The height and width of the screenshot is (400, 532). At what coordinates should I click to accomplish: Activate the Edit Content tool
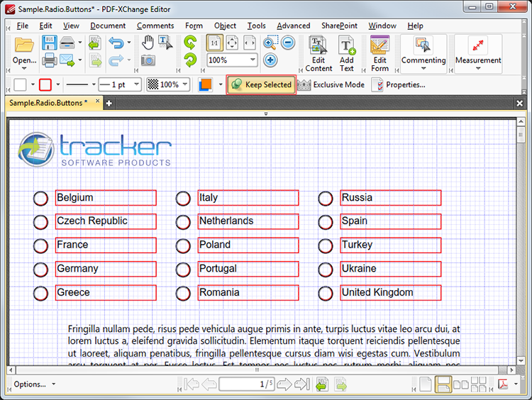318,54
